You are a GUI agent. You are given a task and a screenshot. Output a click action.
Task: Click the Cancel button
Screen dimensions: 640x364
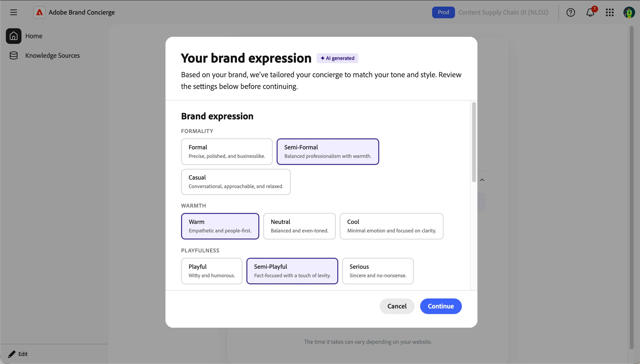[397, 306]
